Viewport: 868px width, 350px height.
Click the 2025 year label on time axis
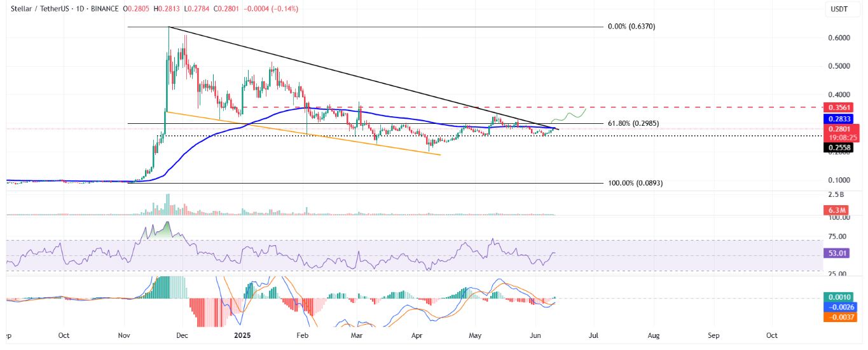(244, 334)
